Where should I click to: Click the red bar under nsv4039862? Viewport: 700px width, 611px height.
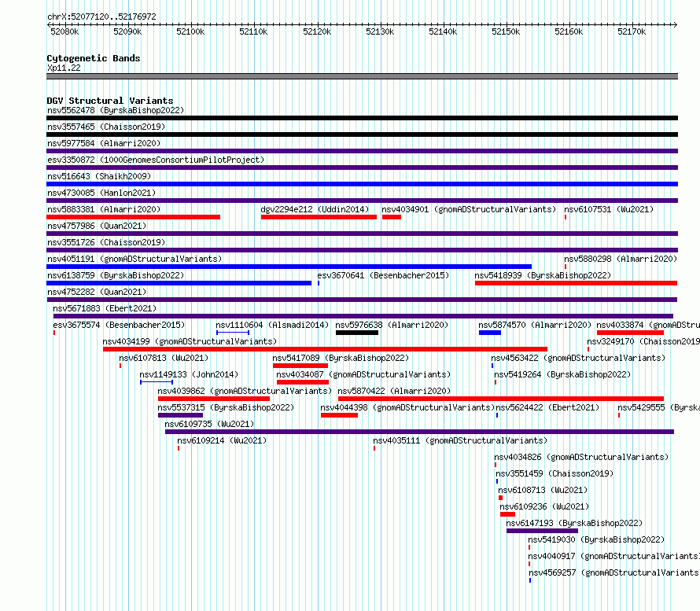(x=214, y=399)
